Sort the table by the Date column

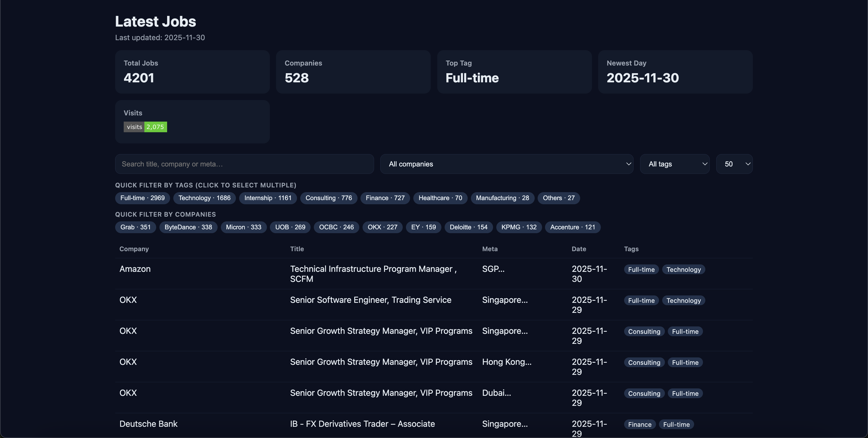(x=579, y=249)
